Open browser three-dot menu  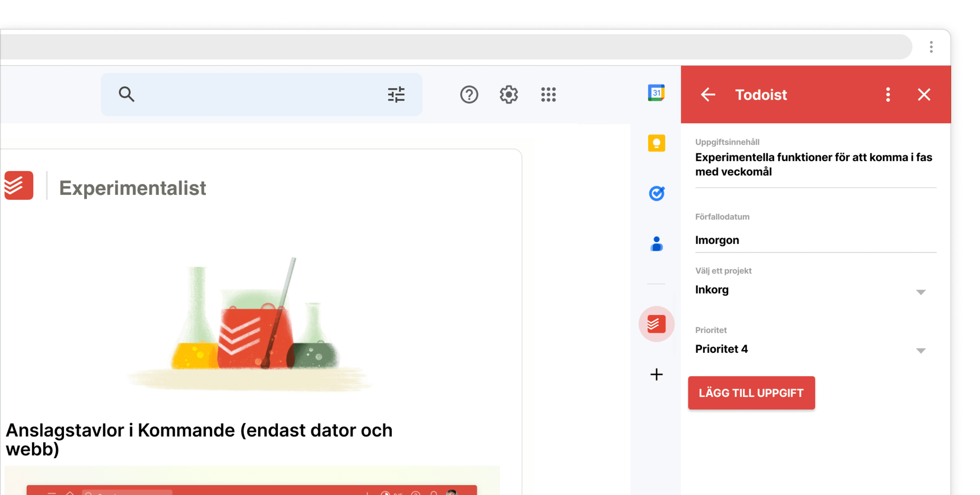pos(931,47)
